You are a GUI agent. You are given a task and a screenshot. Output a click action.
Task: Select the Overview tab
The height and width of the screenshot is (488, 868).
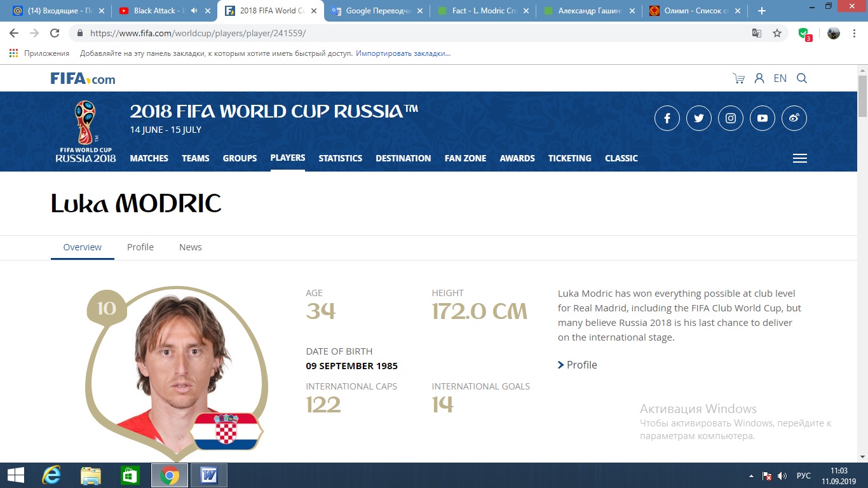[83, 247]
